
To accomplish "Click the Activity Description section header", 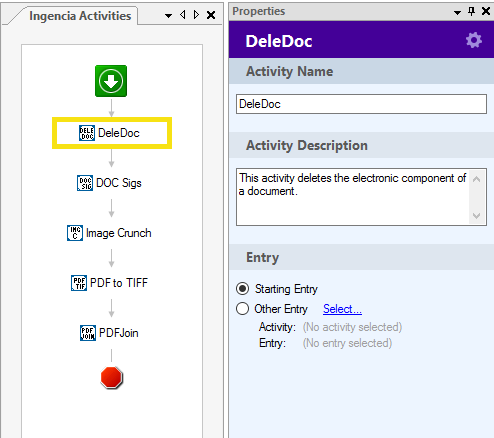I will 361,145.
